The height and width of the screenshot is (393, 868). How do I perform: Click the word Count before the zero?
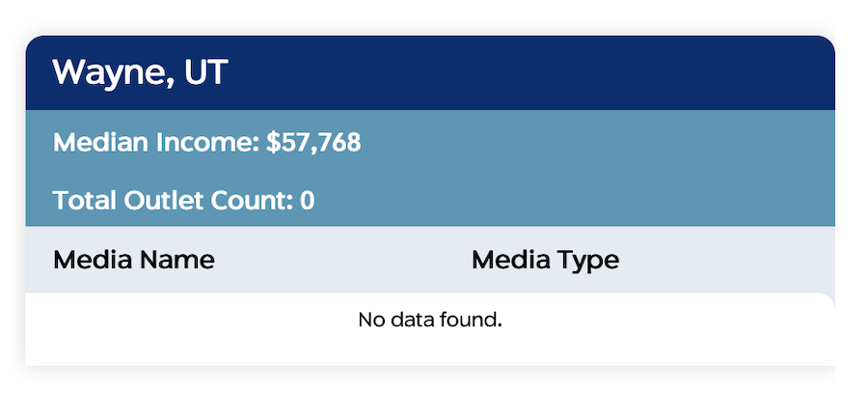(x=247, y=201)
